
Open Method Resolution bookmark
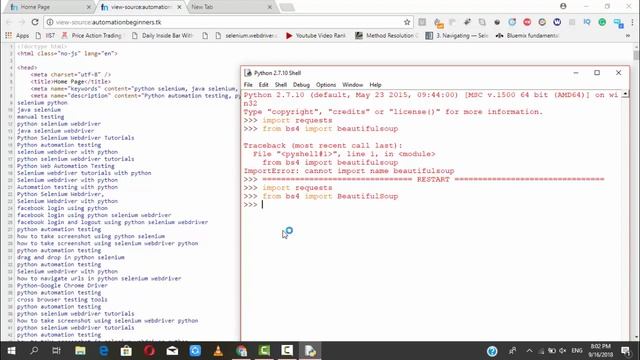pyautogui.click(x=386, y=36)
